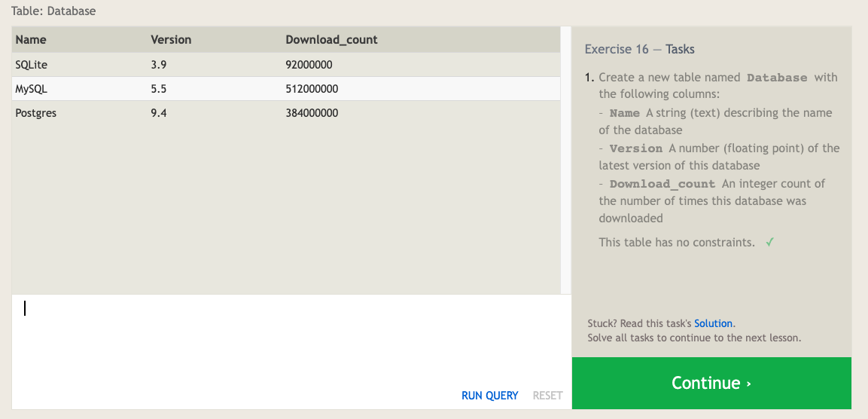
Task: Click the 384000000 download count cell
Action: pos(312,113)
